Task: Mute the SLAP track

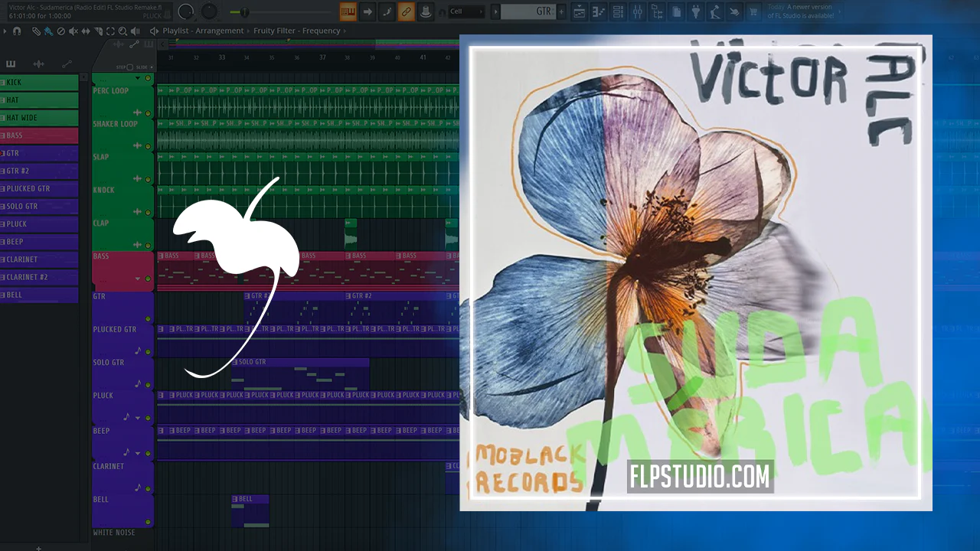Action: pos(149,179)
